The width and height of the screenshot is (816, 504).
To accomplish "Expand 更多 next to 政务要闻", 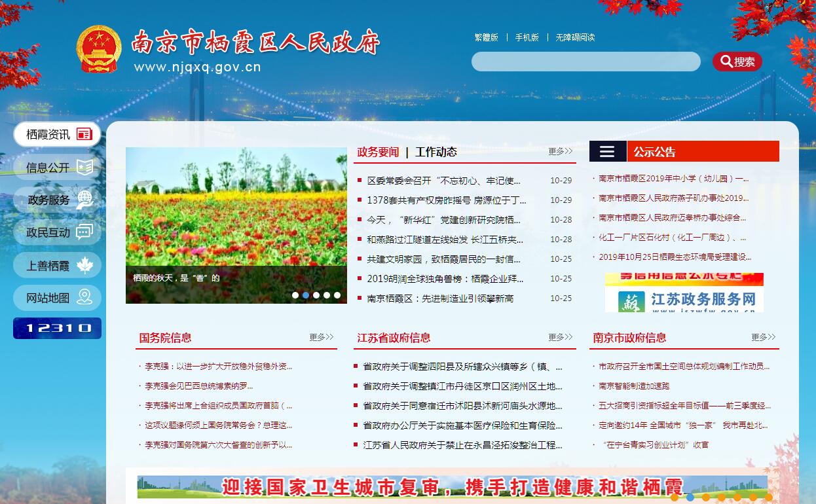I will coord(560,151).
